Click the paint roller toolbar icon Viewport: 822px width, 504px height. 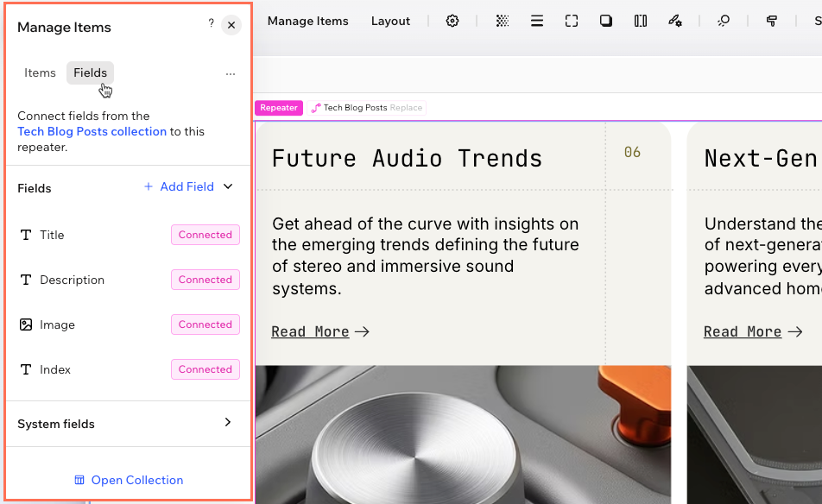click(x=772, y=21)
